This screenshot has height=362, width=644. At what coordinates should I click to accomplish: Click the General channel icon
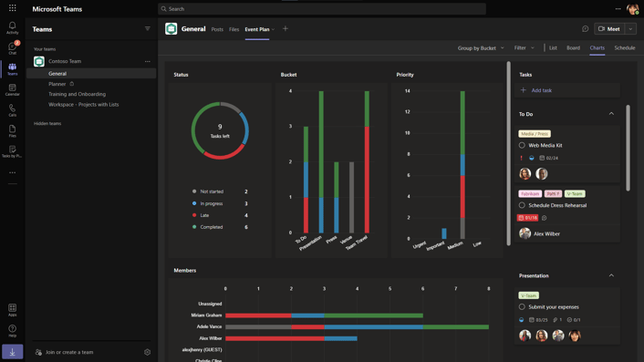(171, 29)
